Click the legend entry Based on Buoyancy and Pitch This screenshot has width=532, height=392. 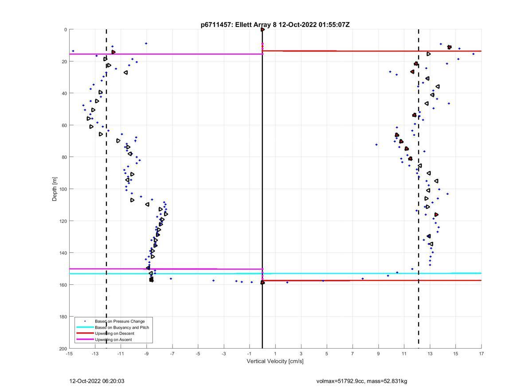click(x=122, y=327)
